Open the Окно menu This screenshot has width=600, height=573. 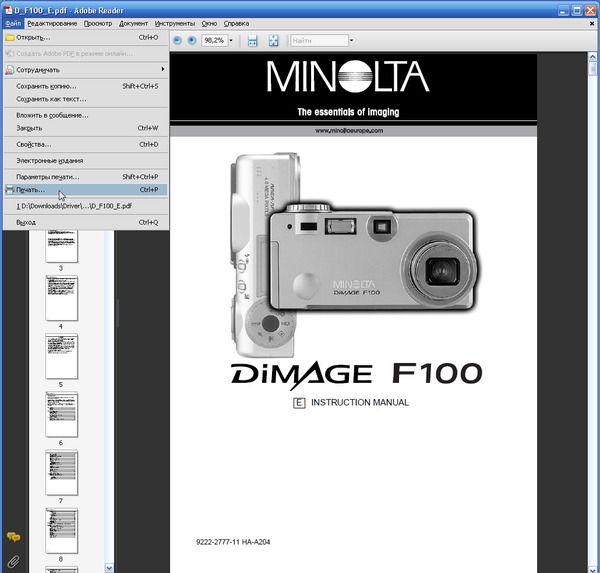pyautogui.click(x=209, y=24)
